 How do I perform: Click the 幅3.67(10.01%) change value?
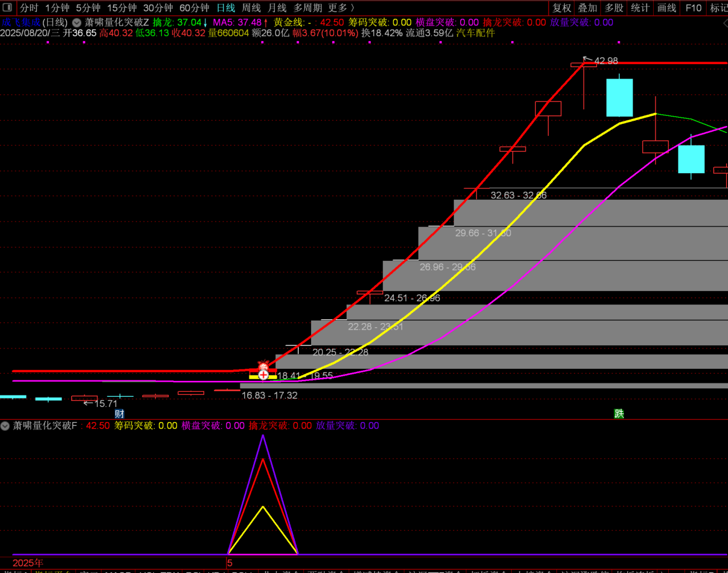(326, 33)
